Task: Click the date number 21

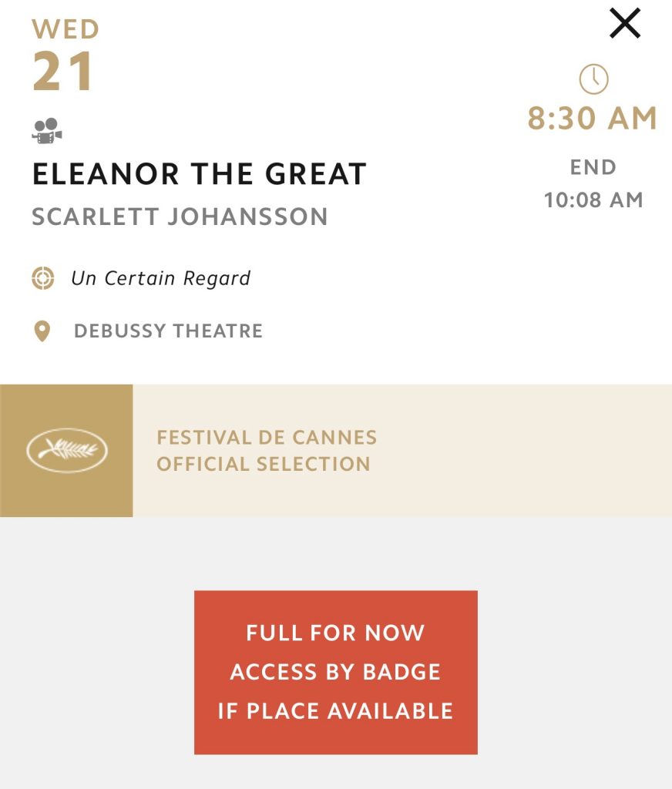Action: tap(63, 73)
